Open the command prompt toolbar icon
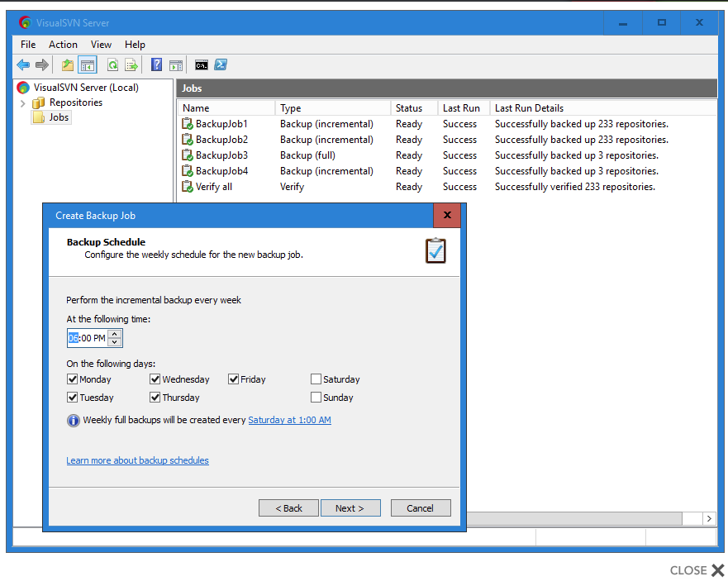This screenshot has height=586, width=728. click(201, 65)
